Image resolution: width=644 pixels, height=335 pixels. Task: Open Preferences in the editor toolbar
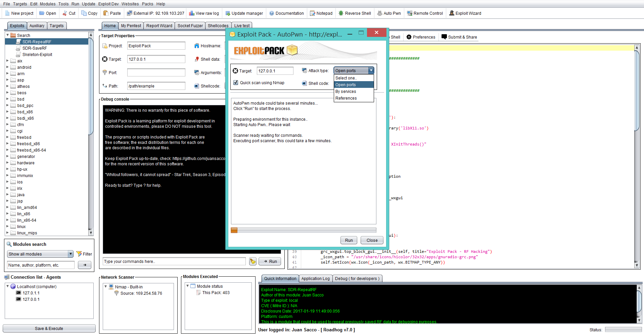[420, 37]
